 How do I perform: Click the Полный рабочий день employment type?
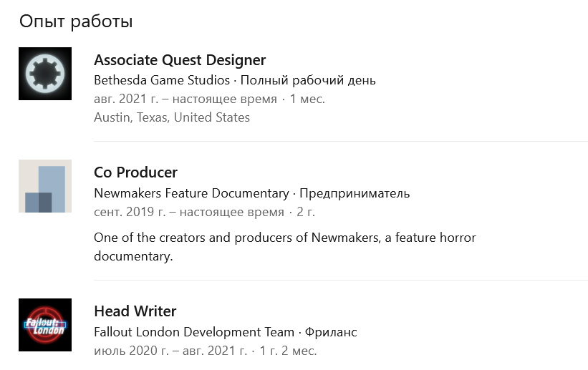point(308,80)
